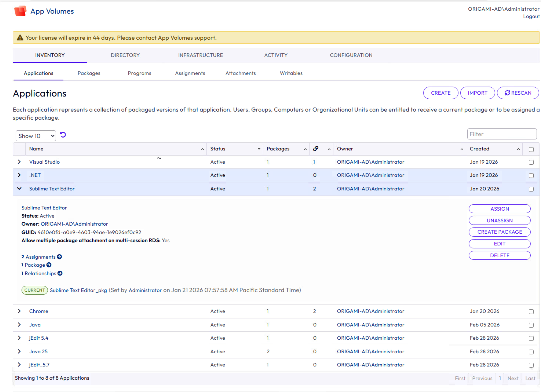Expand the jEdit_5.7 row
541x392 pixels.
pyautogui.click(x=19, y=365)
